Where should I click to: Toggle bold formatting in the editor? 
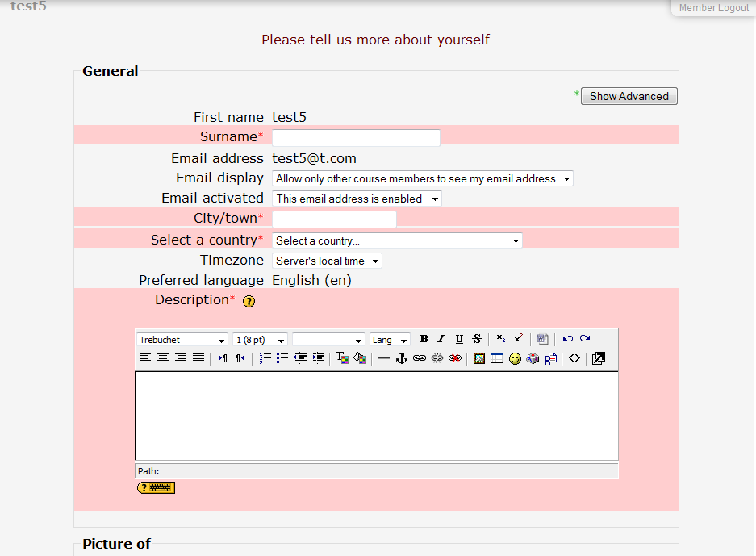pos(424,339)
